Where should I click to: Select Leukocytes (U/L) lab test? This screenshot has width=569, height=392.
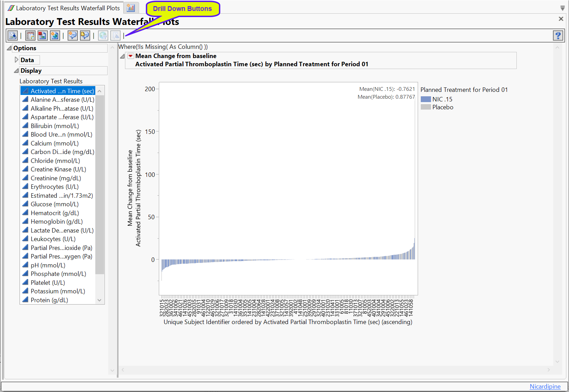click(58, 239)
